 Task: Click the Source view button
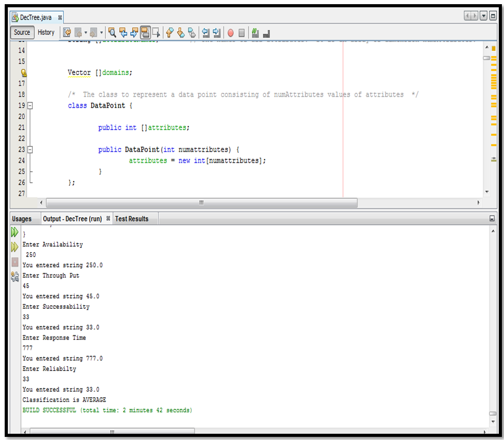click(22, 32)
